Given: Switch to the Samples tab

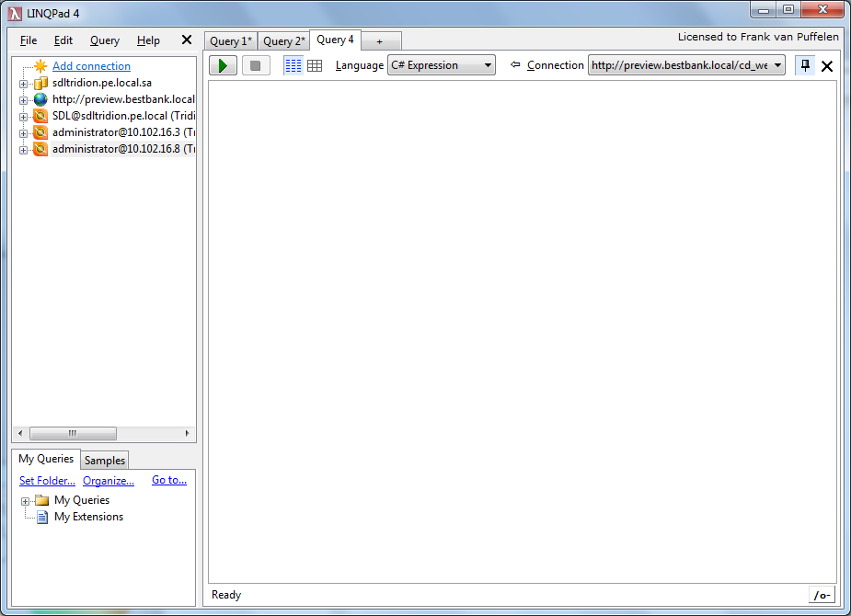Looking at the screenshot, I should pyautogui.click(x=105, y=461).
